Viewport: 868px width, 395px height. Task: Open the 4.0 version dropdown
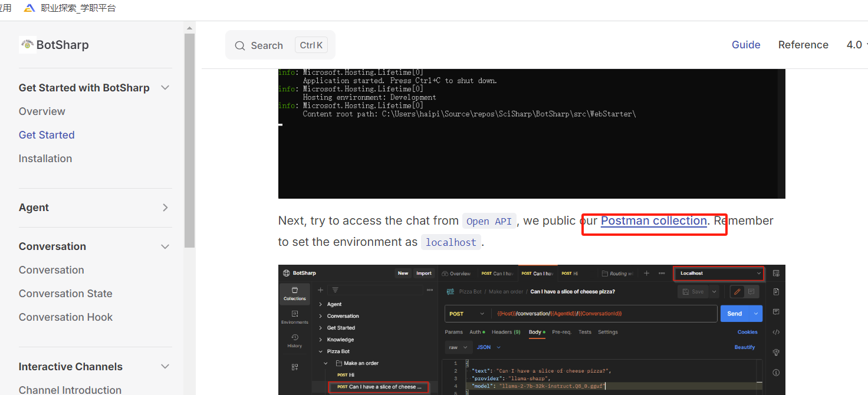857,45
